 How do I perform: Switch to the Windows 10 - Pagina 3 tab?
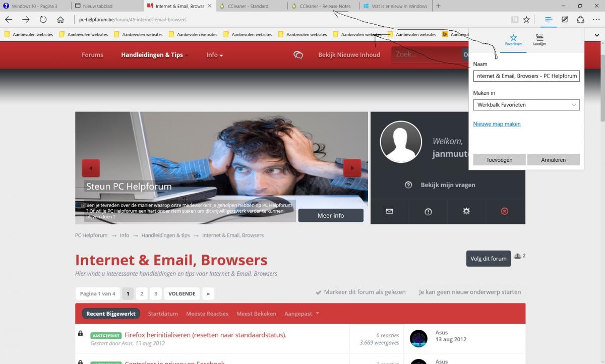[34, 6]
